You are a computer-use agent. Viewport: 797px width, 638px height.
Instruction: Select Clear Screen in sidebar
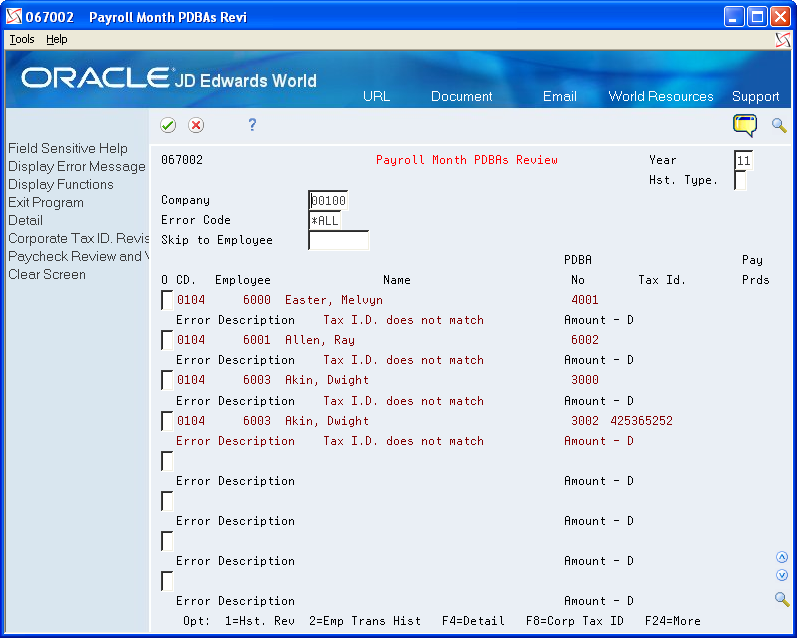click(x=47, y=275)
